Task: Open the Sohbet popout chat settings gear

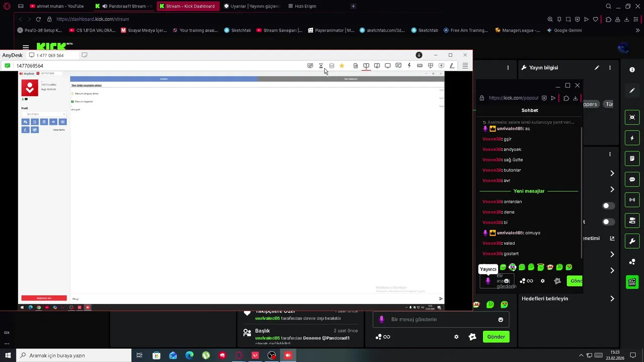Action: [x=542, y=281]
